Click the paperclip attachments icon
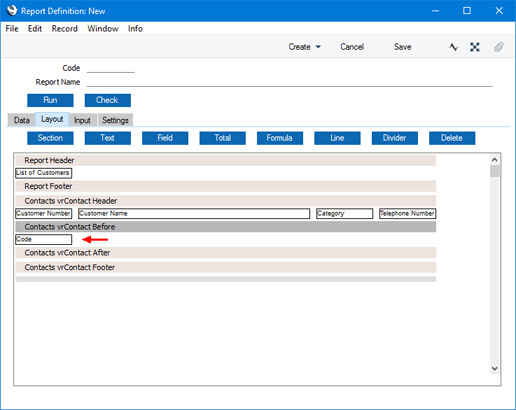Viewport: 516px width, 410px height. [498, 47]
